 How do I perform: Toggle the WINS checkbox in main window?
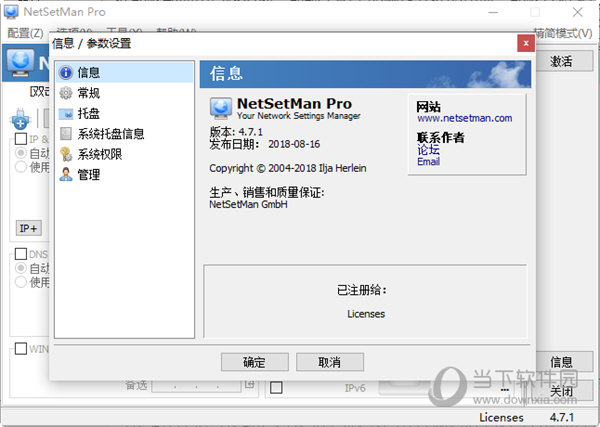point(21,349)
